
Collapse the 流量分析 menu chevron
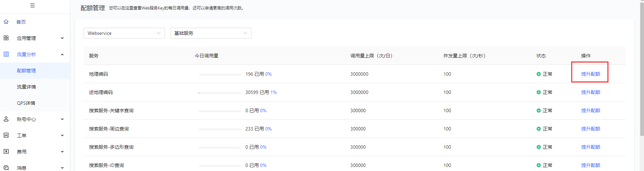coord(62,54)
